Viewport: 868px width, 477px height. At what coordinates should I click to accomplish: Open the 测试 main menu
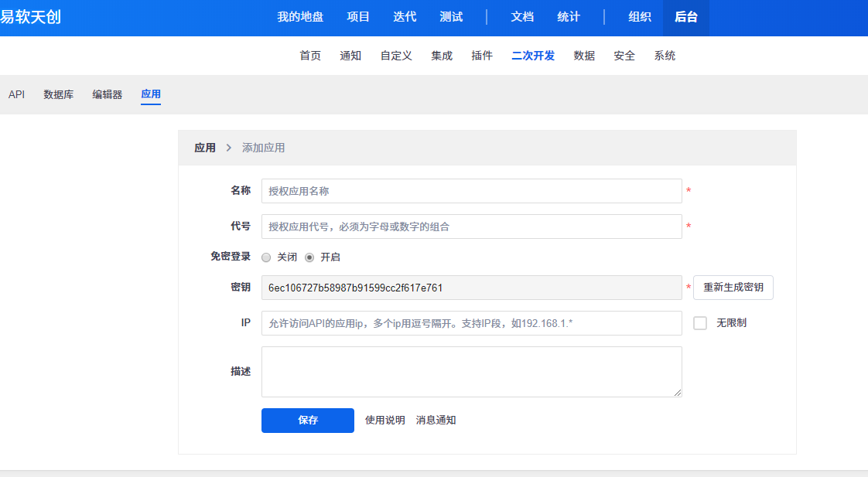pos(451,17)
